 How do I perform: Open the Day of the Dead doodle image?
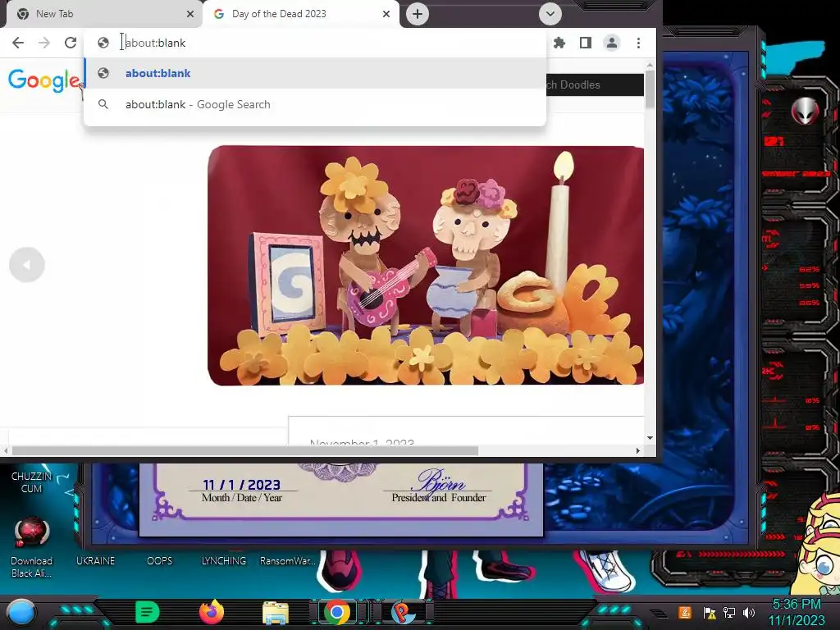(426, 265)
